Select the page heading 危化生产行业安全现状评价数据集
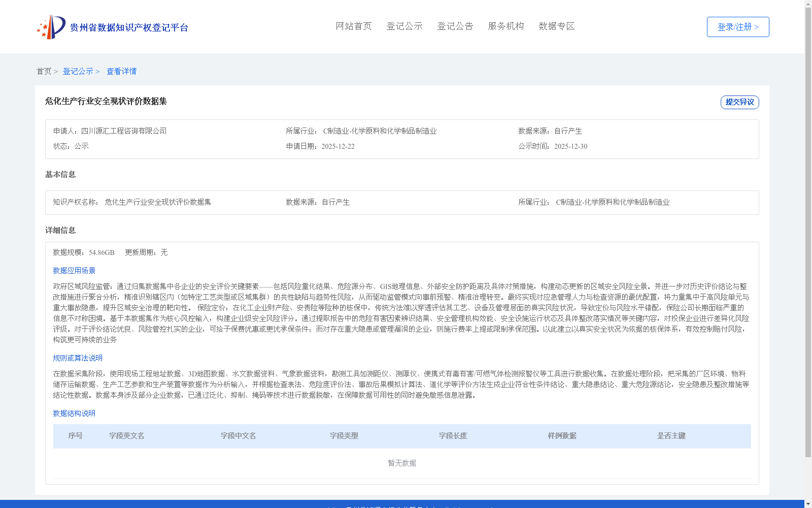The image size is (812, 508). click(106, 102)
